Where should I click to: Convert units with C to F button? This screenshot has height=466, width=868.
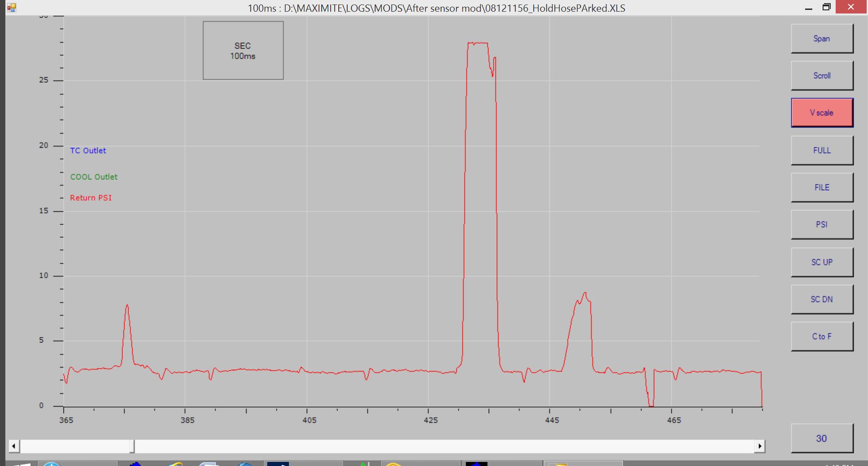(x=822, y=336)
